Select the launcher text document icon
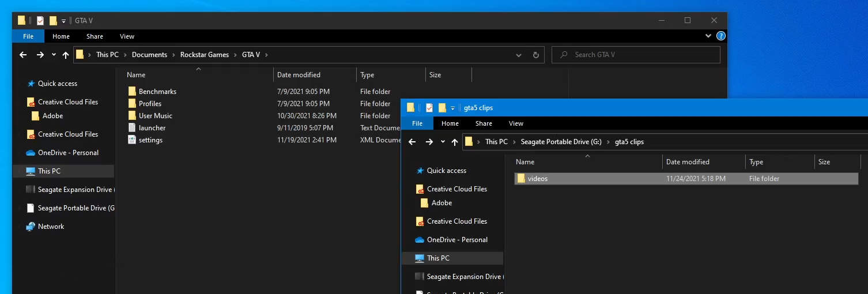Viewport: 868px width, 294px height. (132, 128)
